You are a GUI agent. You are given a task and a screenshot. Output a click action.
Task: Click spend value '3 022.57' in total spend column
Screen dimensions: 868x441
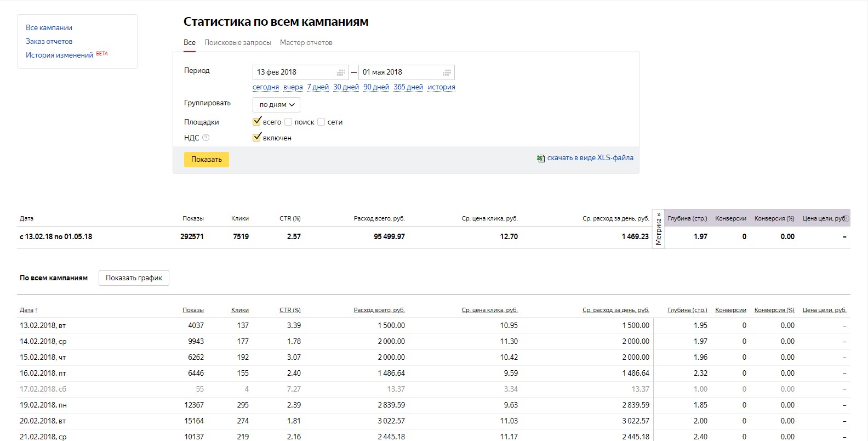point(391,421)
